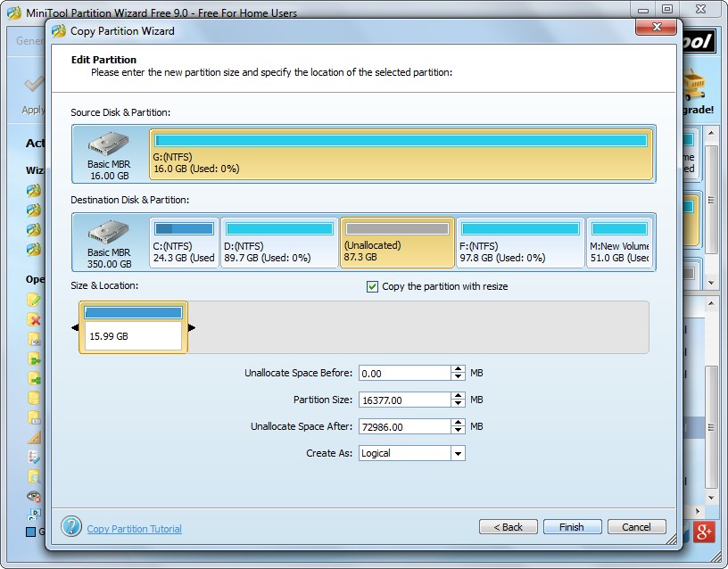
Task: Click the main window horizontal scroll right arrow
Action: tap(698, 511)
